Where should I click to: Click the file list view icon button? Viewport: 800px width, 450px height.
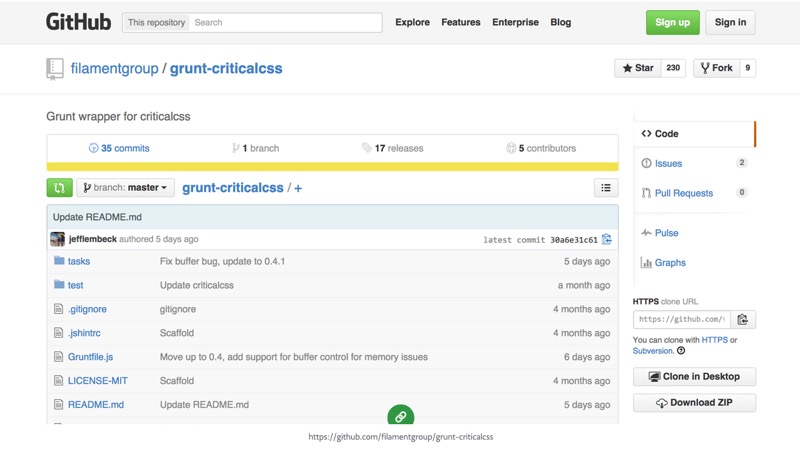[x=605, y=188]
